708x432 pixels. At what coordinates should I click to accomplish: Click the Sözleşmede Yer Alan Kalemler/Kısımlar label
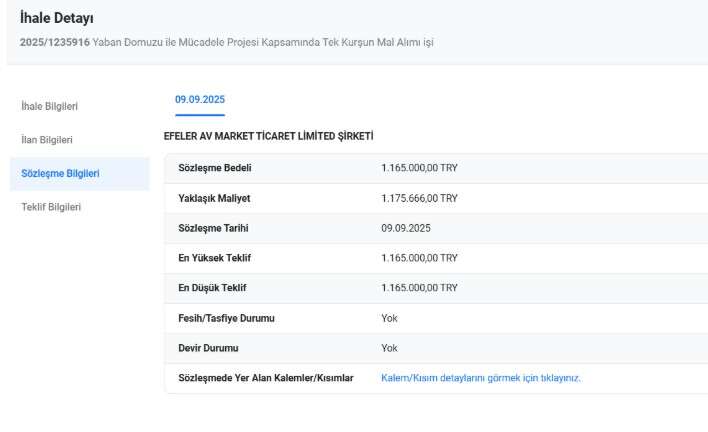tap(259, 378)
